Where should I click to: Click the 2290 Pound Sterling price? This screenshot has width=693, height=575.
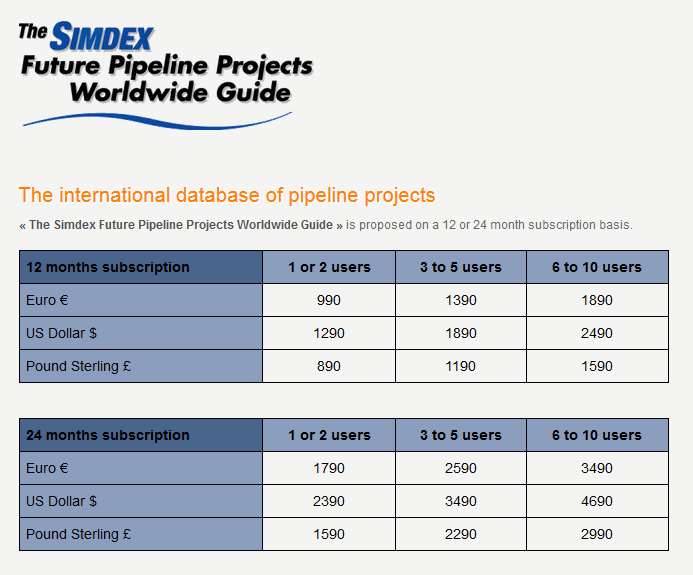tap(460, 534)
